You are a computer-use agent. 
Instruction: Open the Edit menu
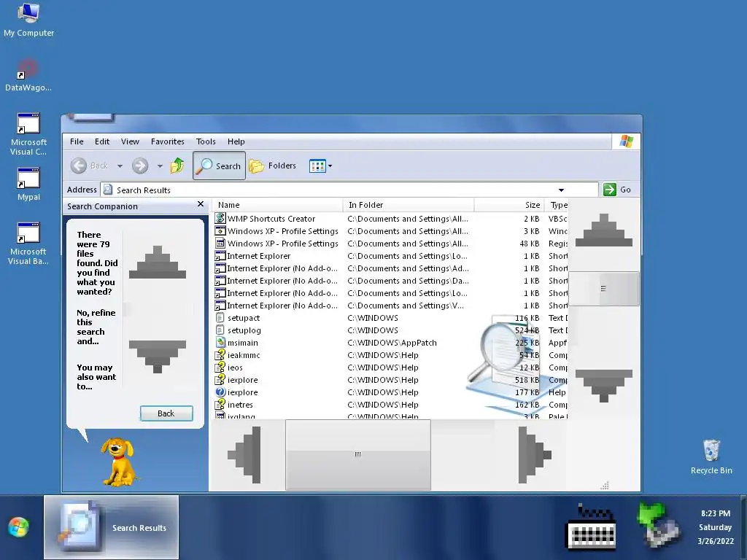click(102, 141)
